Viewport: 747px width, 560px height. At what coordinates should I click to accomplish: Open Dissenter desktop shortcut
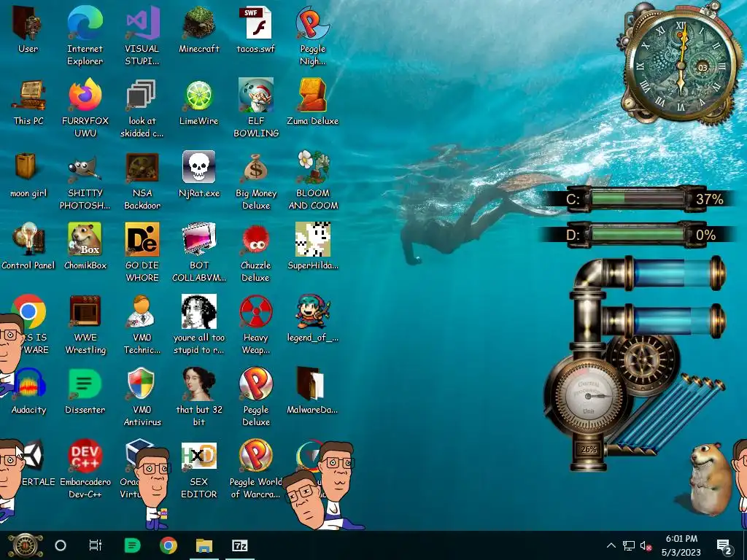point(85,392)
